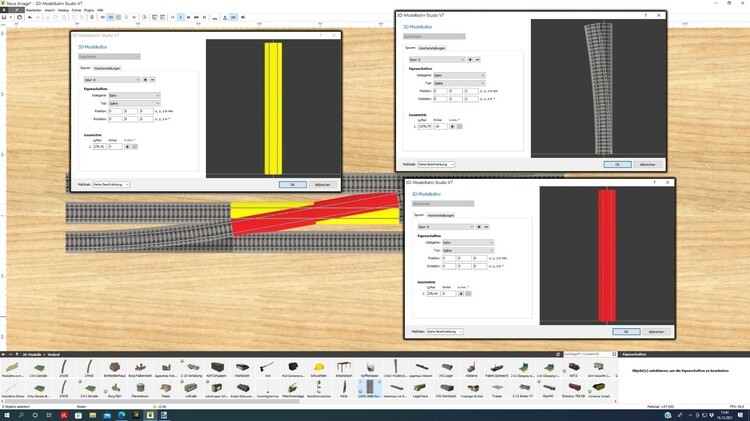Open Maßstab dropdown in red-track dialog

(445, 332)
